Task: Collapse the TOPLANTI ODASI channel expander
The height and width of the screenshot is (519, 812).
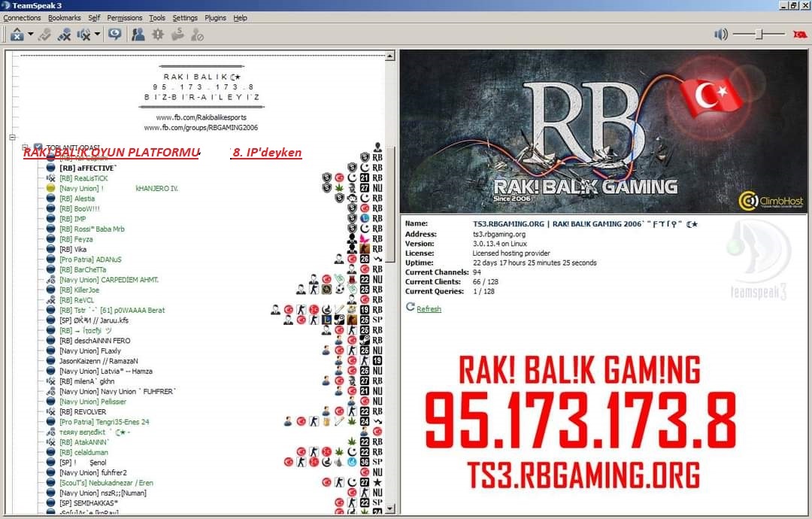Action: [x=25, y=147]
